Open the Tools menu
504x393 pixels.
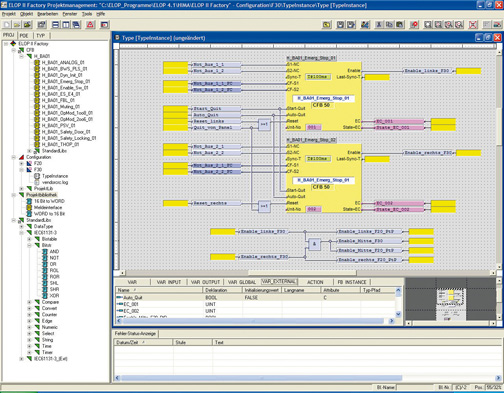(x=87, y=14)
